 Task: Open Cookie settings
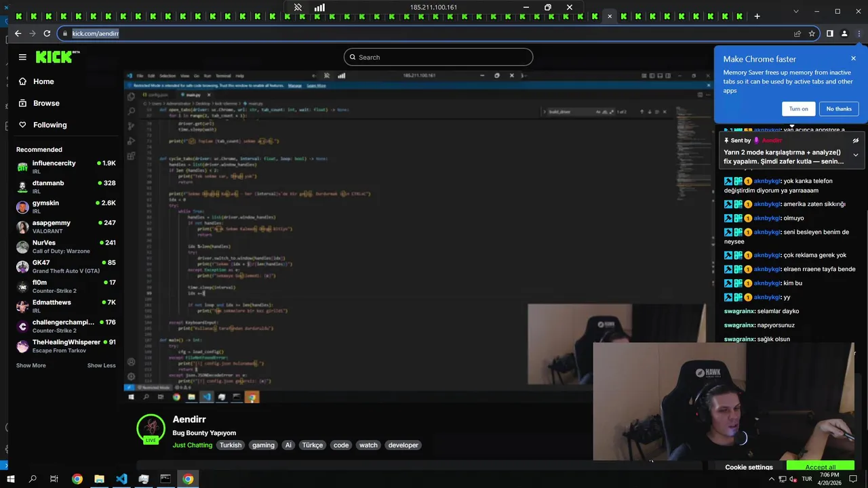(749, 467)
